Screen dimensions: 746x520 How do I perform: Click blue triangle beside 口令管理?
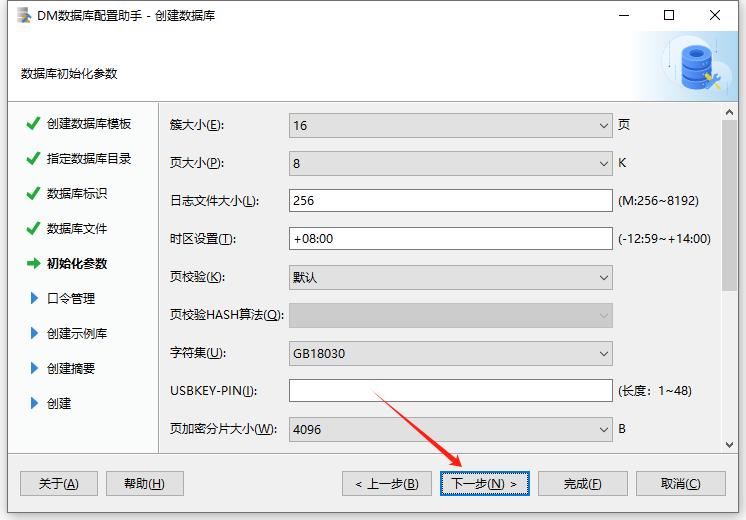[35, 299]
